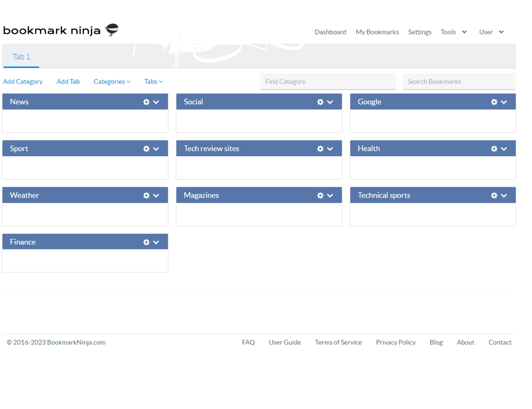Image resolution: width=532 pixels, height=409 pixels.
Task: Click inside the Search Bookmarks field
Action: (459, 81)
